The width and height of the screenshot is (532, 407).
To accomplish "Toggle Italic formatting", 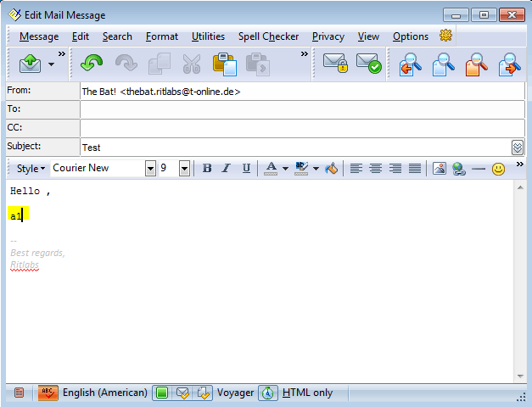I will point(227,168).
